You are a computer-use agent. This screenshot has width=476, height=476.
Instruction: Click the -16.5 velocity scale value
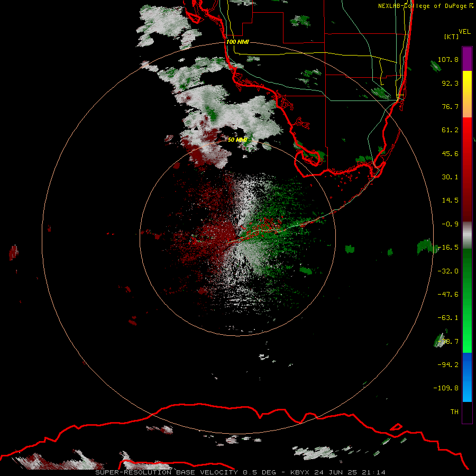(448, 248)
